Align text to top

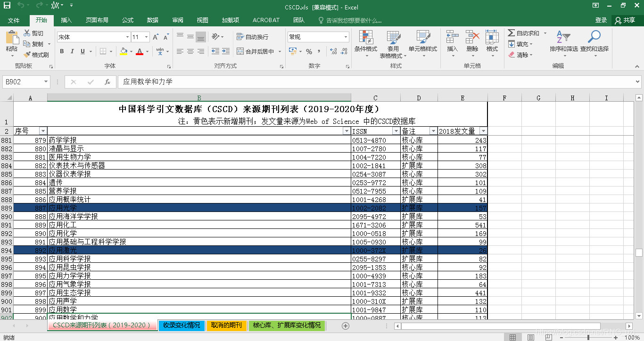(x=180, y=36)
